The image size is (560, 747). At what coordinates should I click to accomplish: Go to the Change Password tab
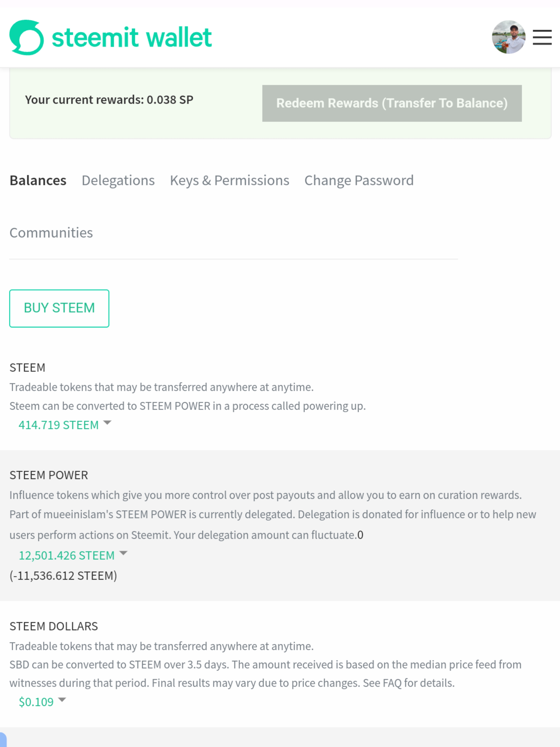coord(359,180)
